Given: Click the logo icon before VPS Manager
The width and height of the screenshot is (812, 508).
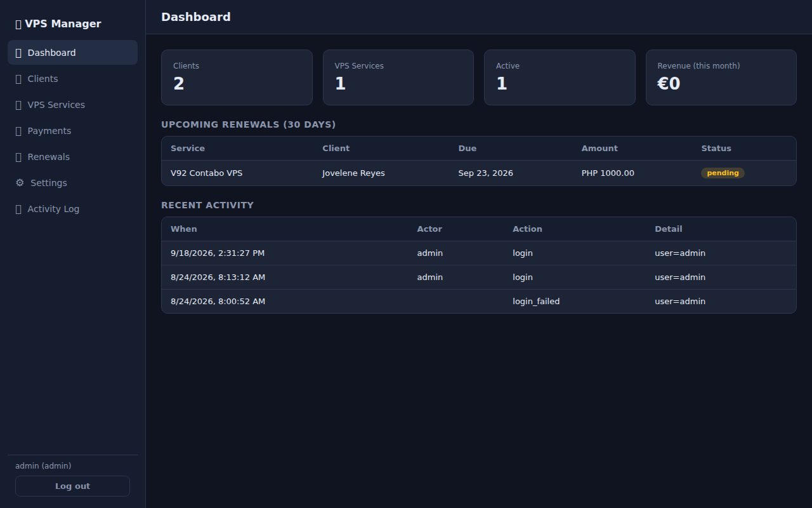Looking at the screenshot, I should (x=18, y=24).
